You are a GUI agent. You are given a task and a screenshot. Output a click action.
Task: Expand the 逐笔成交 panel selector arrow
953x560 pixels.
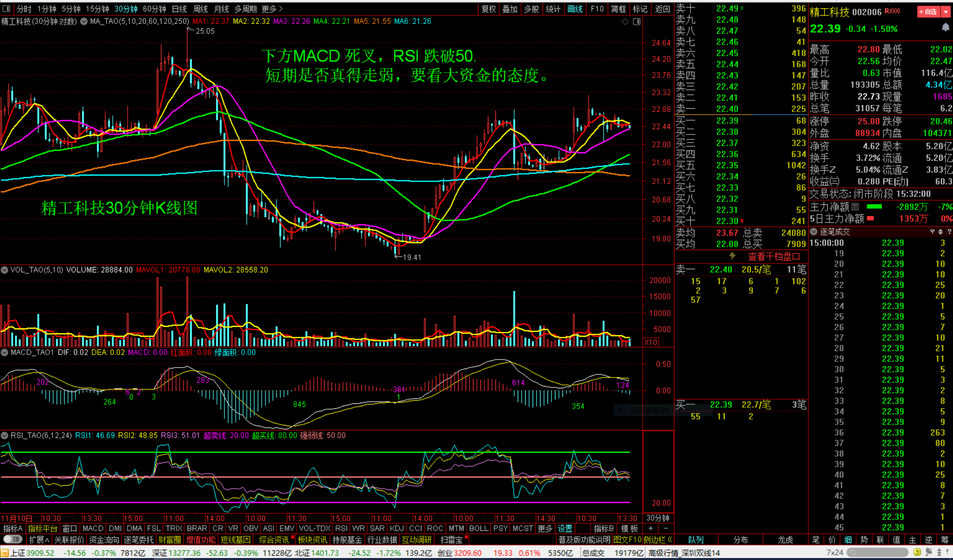[x=814, y=232]
